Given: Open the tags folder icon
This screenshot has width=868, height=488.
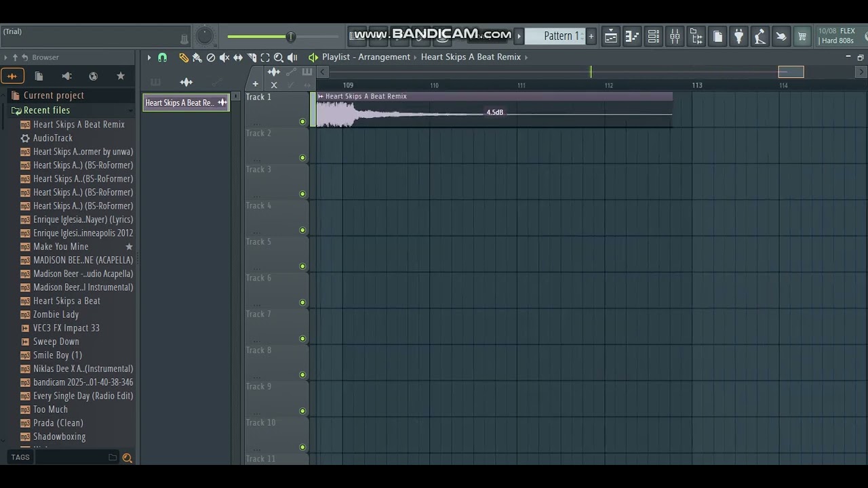Looking at the screenshot, I should 113,457.
